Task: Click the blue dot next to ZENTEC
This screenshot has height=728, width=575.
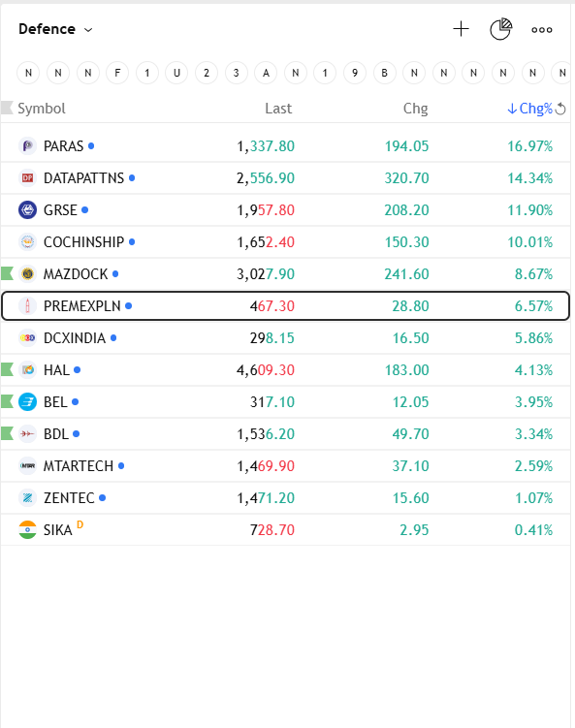Action: [102, 497]
